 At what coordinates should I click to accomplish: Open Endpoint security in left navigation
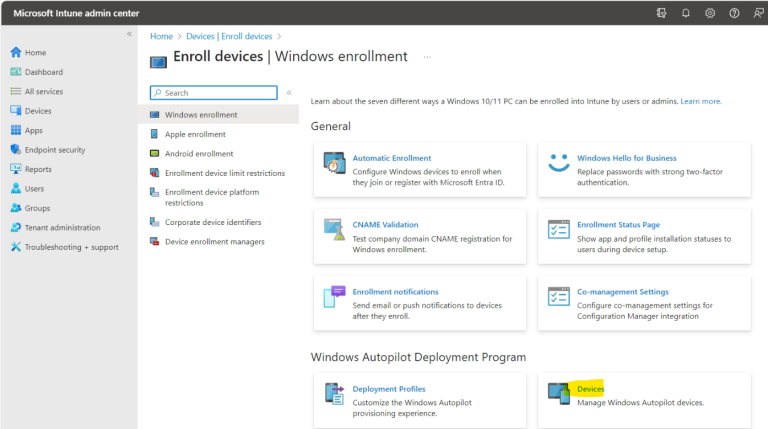(x=55, y=150)
